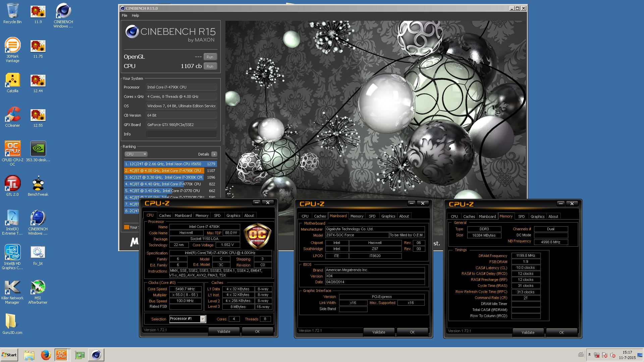This screenshot has width=644, height=362.
Task: Launch Killer Network Manager icon
Action: click(x=12, y=292)
